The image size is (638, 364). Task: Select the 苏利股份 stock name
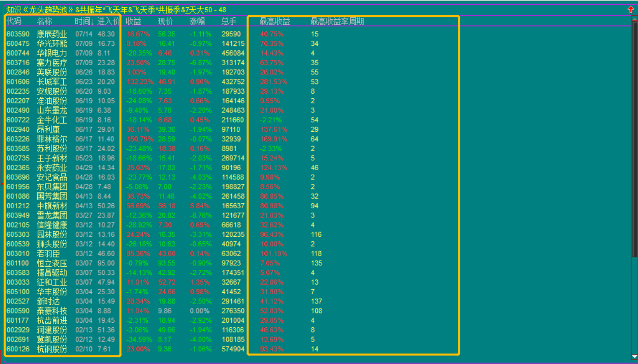coord(52,149)
